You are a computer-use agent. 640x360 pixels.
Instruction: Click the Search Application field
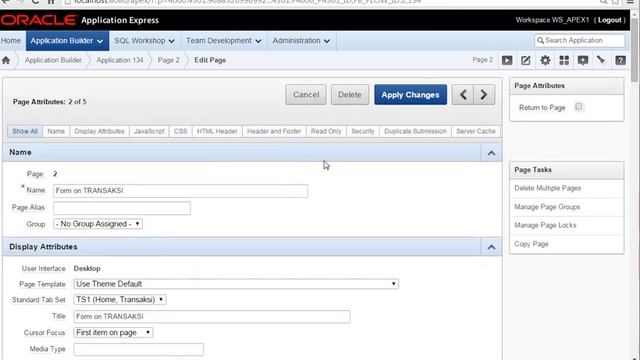coord(580,40)
